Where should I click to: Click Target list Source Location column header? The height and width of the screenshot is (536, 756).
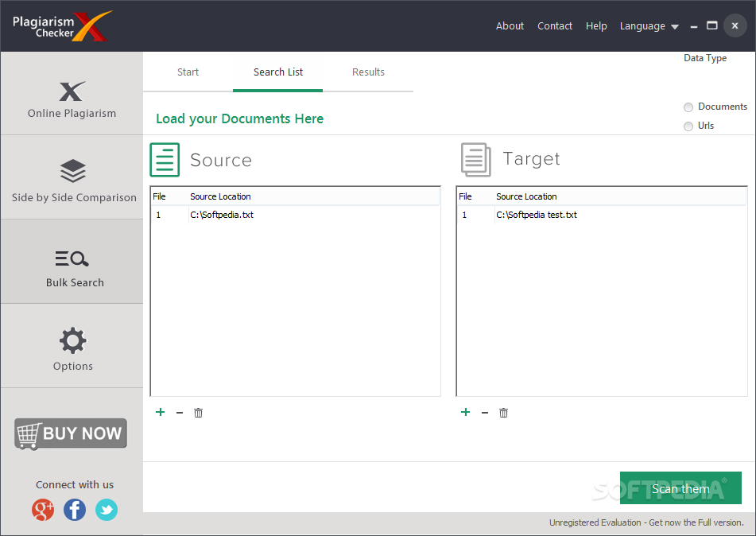coord(620,196)
